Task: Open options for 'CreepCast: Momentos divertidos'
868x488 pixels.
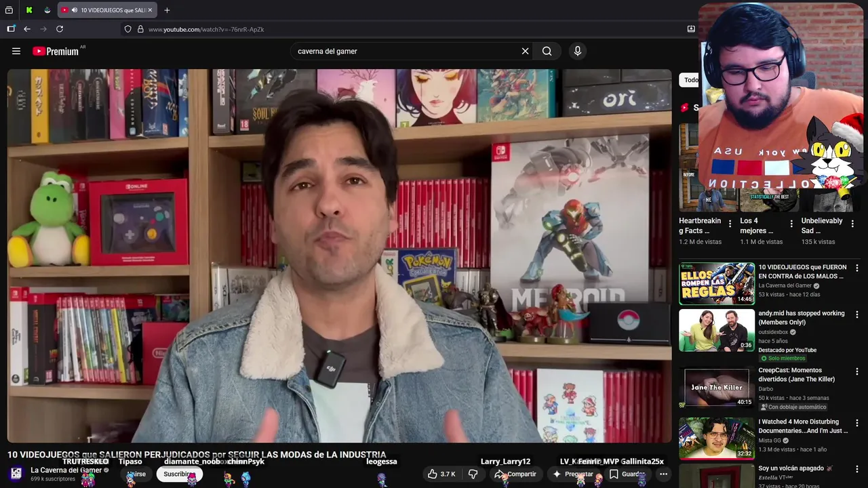Action: pos(857,371)
